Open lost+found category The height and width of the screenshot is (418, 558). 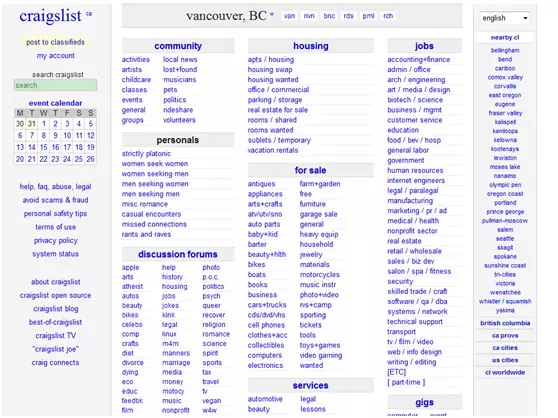click(180, 69)
